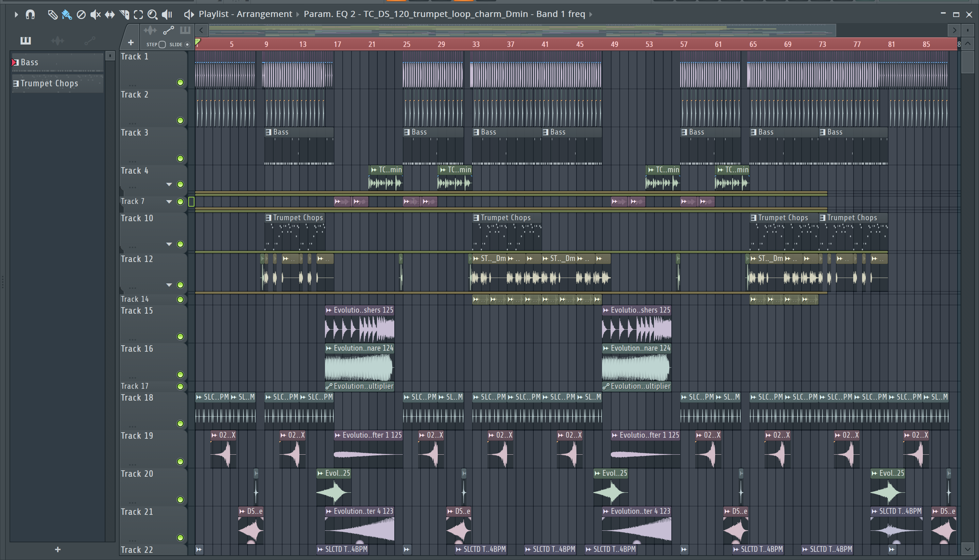Mute Track 14 with green toggle
The height and width of the screenshot is (560, 979).
tap(180, 299)
